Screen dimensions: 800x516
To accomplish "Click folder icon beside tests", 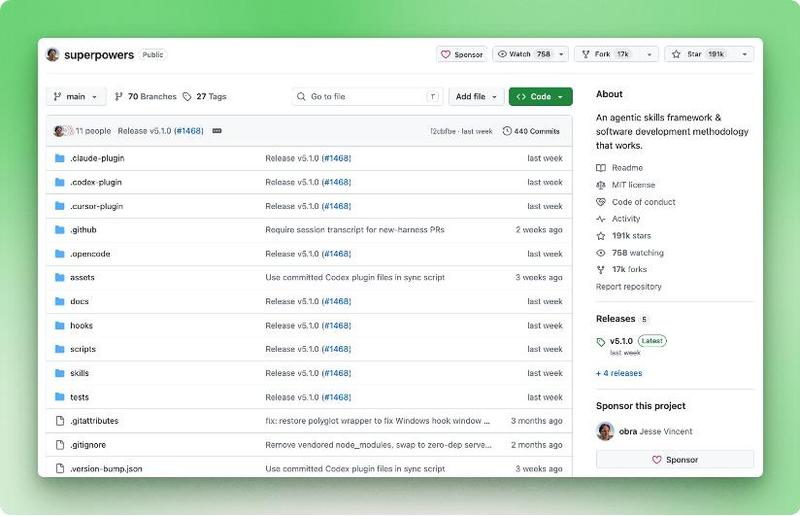I will pos(60,397).
